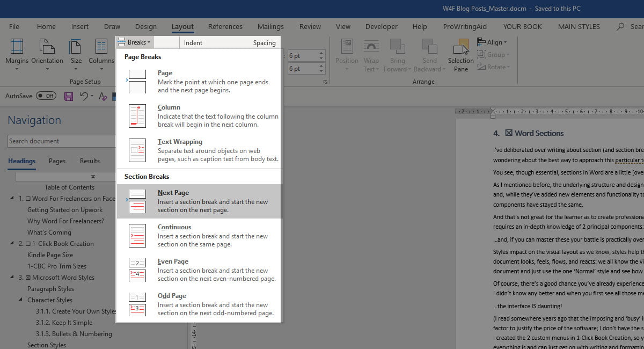Open the ProWritingAid tab

point(465,26)
